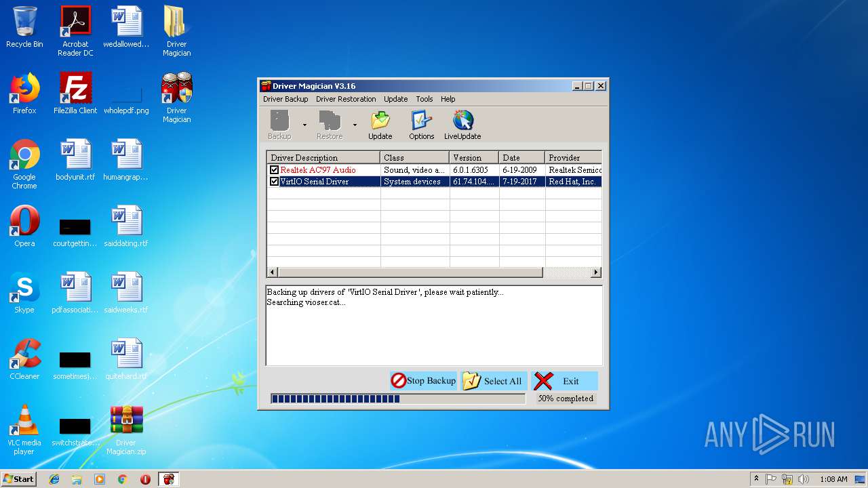The image size is (868, 488).
Task: Click the Exit button
Action: point(564,381)
